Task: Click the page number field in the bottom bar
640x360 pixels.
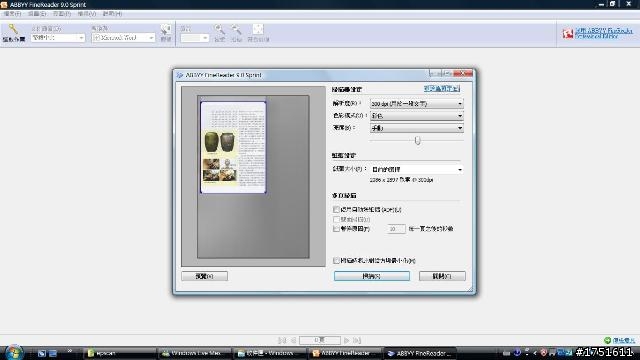Action: (320, 340)
